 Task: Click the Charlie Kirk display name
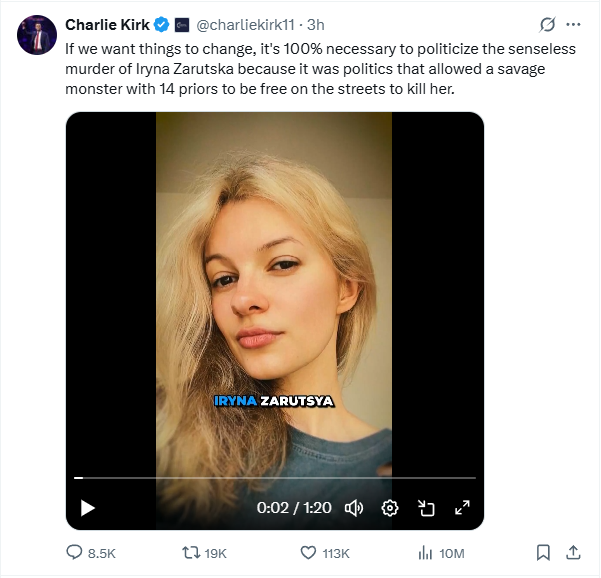107,24
